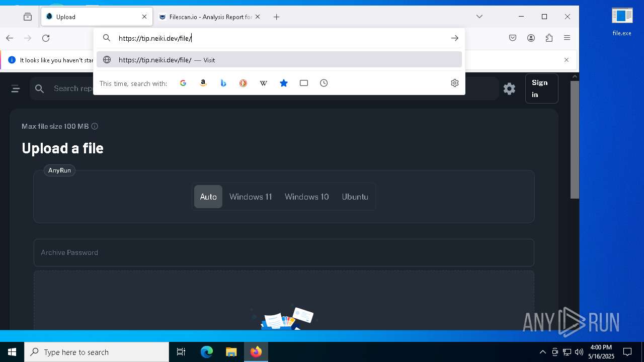The image size is (644, 362).
Task: Click the Sign in button
Action: point(541,88)
